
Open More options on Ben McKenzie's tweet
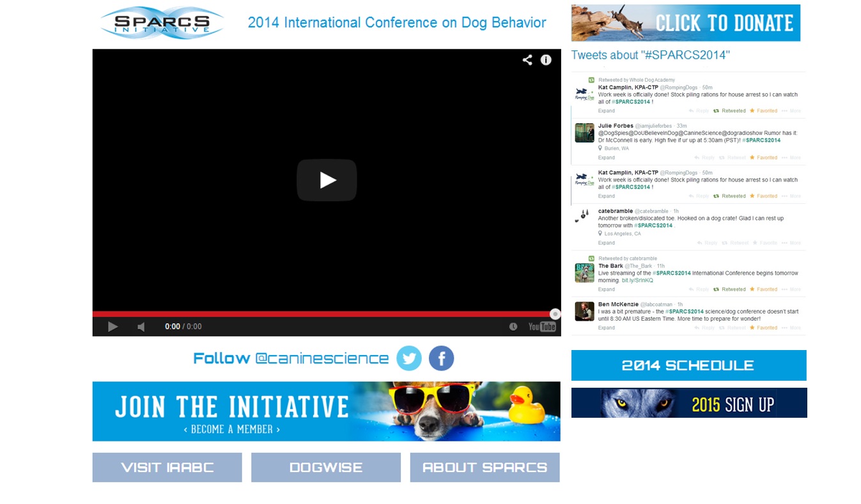[x=791, y=328]
